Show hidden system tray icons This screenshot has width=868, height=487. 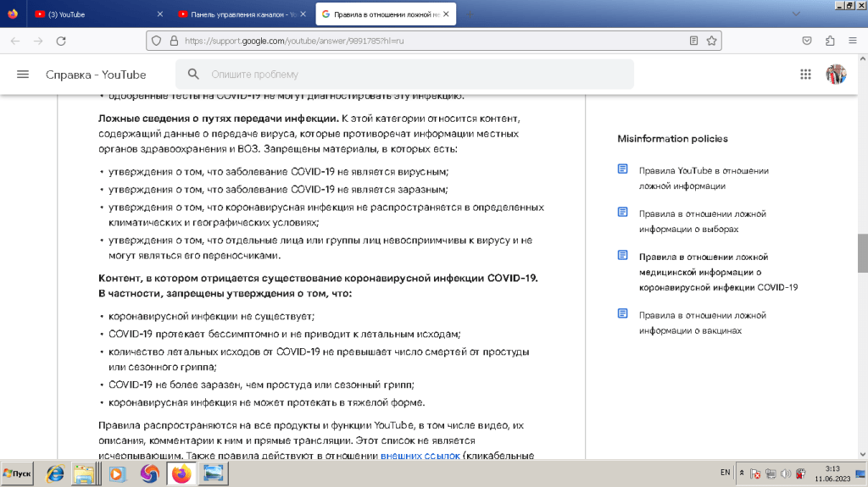[x=743, y=473]
